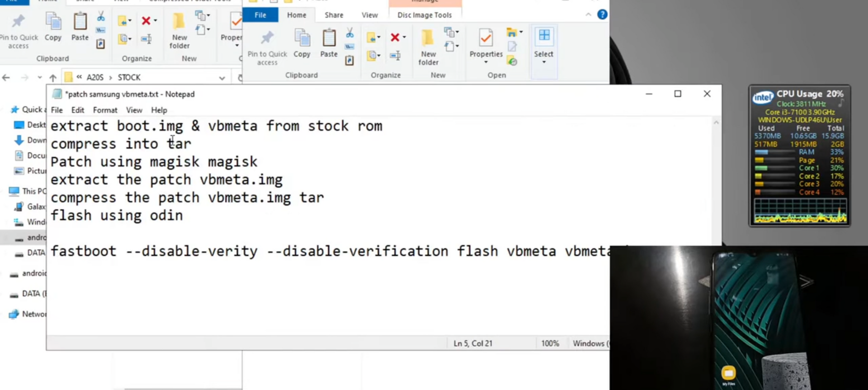Open Select dropdown in Disc Image Tools window
Image resolution: width=868 pixels, height=390 pixels.
(x=543, y=62)
